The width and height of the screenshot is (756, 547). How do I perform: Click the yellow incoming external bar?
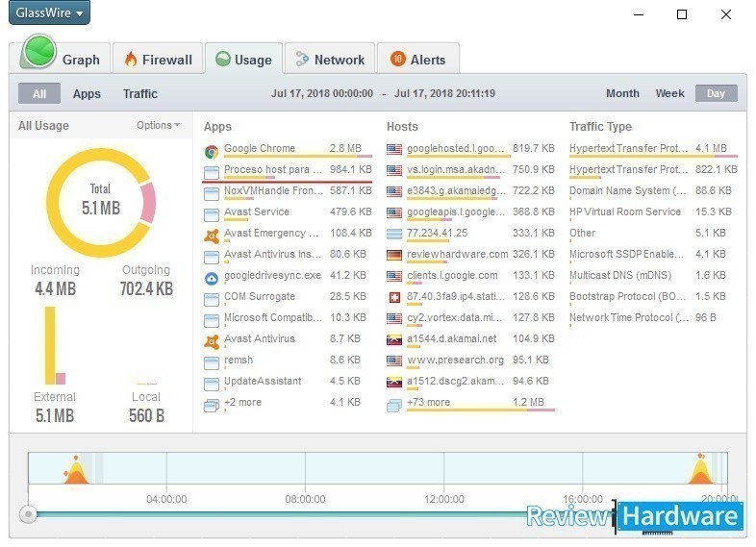pos(50,345)
